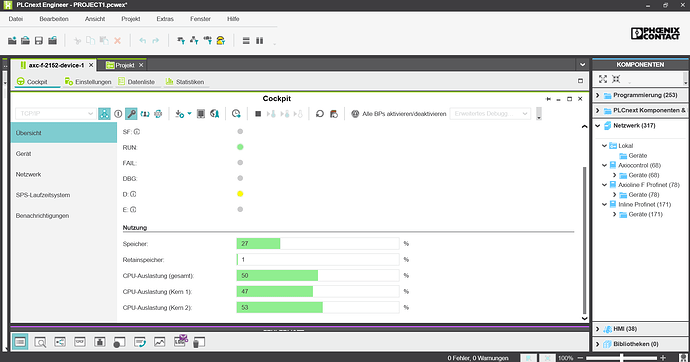Click the Lokal tree item
Viewport: 690px width, 362px height.
625,146
